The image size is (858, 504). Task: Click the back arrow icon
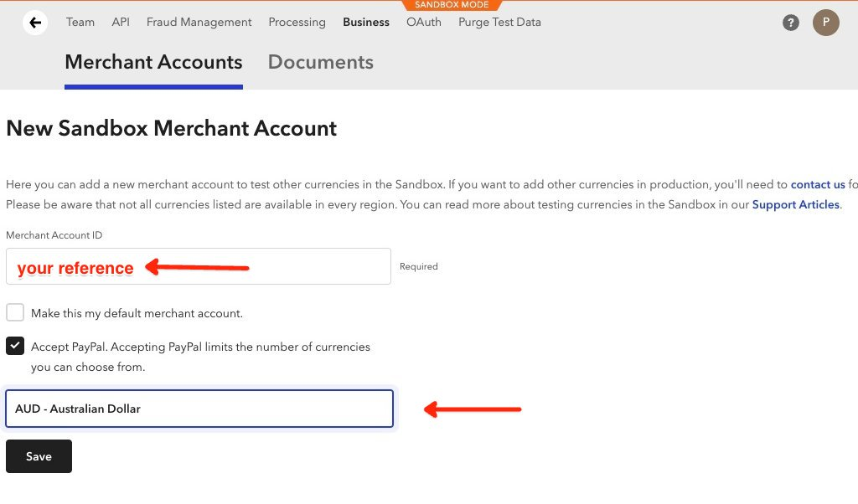(35, 23)
